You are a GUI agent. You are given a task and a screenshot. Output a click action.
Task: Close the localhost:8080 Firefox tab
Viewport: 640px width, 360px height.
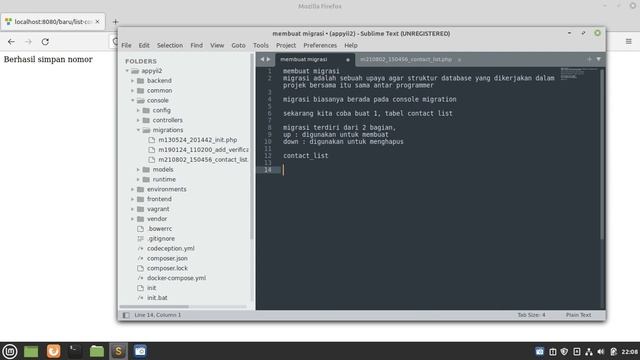[x=98, y=22]
